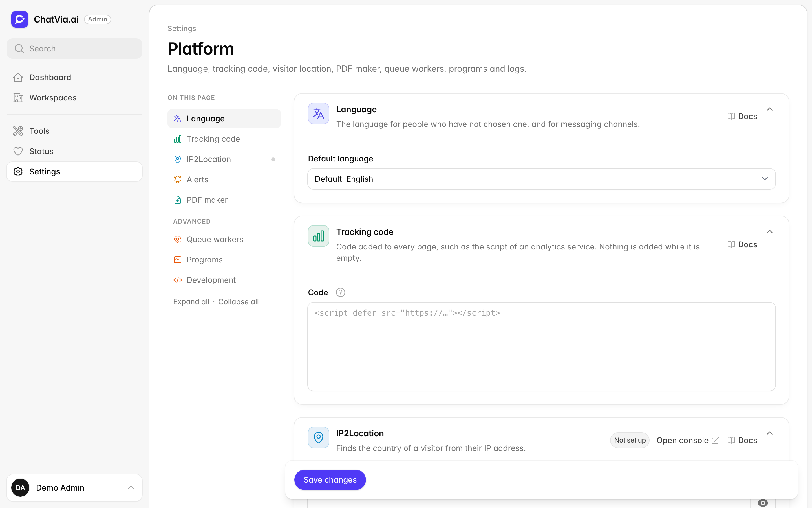Click the Open console external link icon
The height and width of the screenshot is (508, 812).
715,440
